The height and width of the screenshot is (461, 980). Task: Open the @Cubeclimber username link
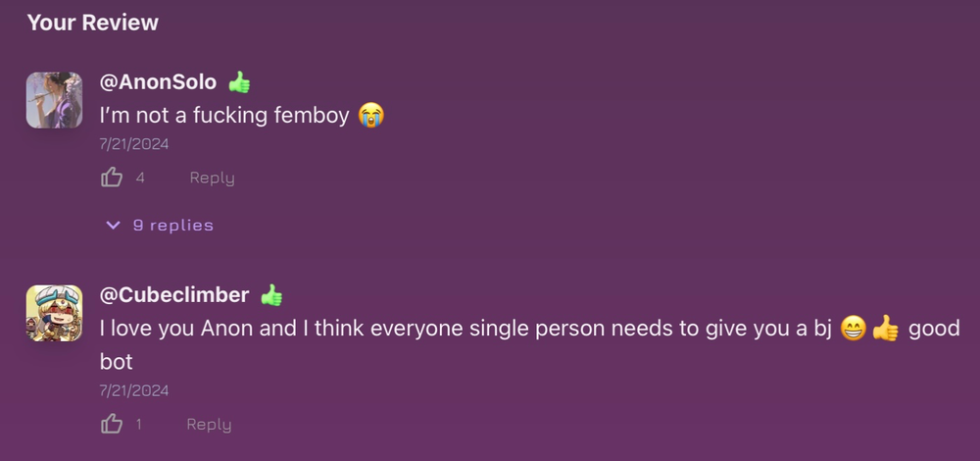tap(174, 295)
